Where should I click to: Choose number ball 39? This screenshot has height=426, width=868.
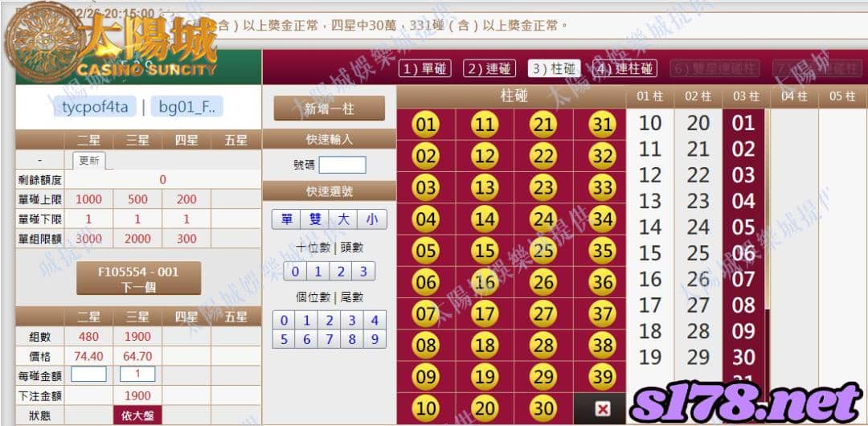click(x=602, y=377)
